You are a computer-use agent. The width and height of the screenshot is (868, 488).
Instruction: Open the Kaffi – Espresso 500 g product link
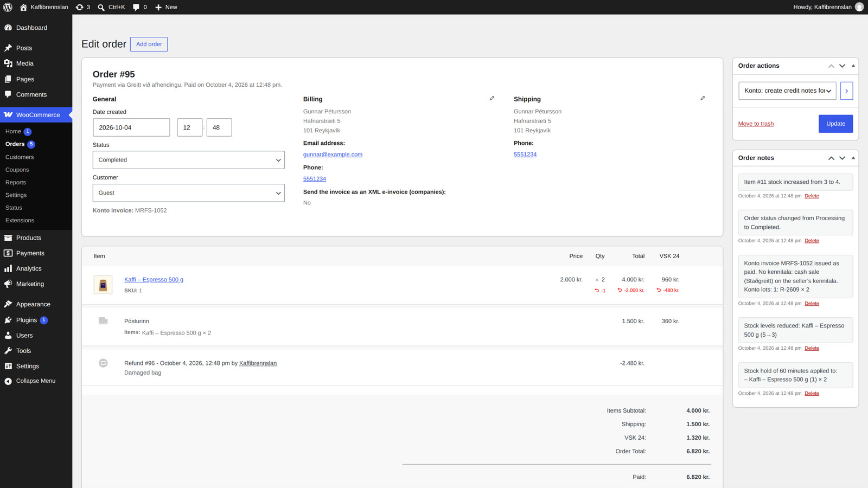coord(154,280)
